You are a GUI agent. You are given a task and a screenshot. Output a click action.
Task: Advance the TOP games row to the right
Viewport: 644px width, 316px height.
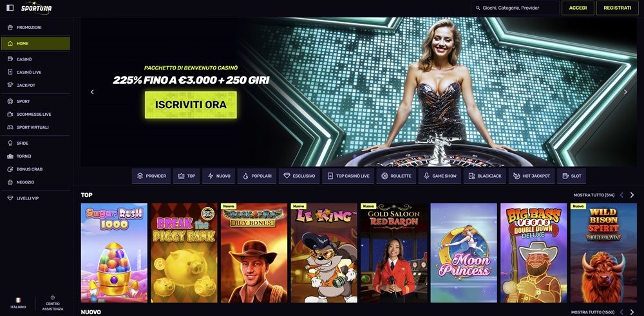point(632,195)
